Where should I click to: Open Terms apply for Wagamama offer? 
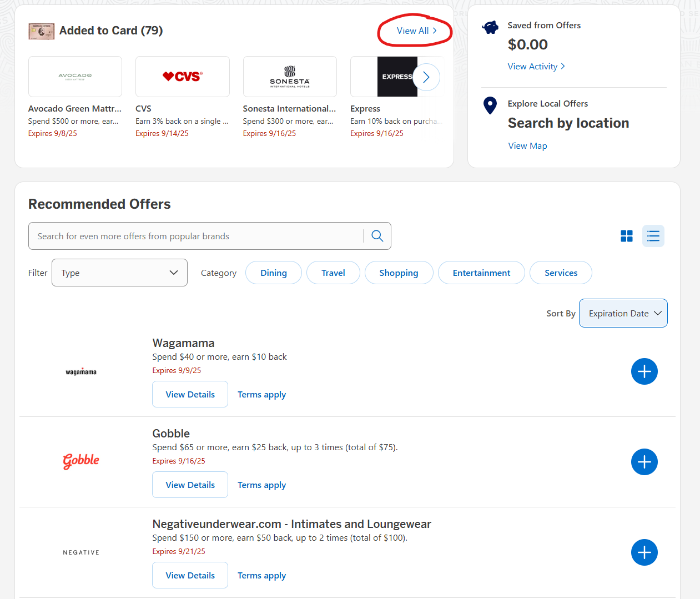[262, 395]
